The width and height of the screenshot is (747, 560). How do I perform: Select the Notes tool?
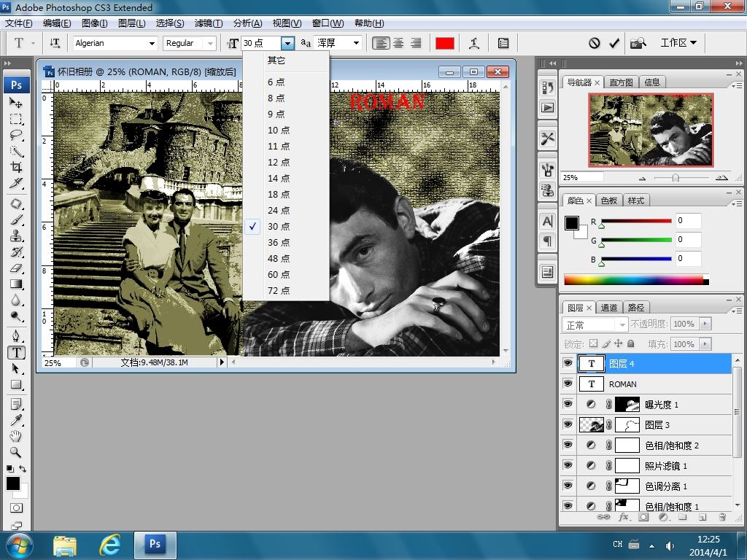pos(16,405)
